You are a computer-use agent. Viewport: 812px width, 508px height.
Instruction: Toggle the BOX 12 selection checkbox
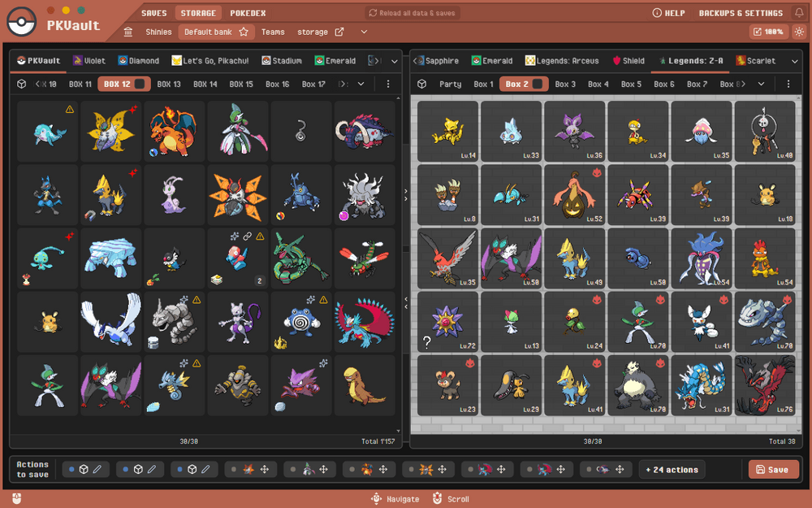140,84
